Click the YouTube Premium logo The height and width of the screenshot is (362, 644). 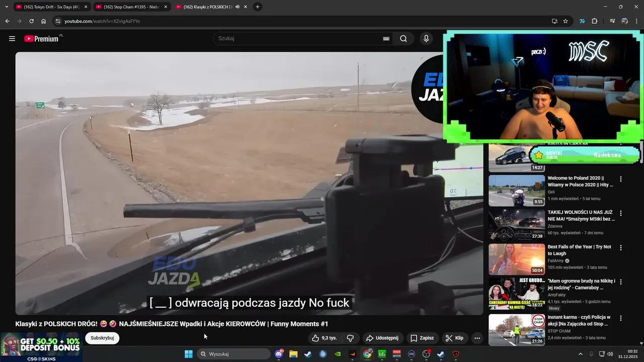[x=42, y=39]
